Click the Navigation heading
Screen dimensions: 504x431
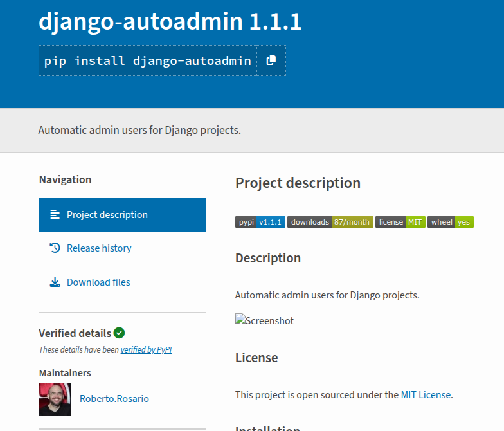click(66, 179)
